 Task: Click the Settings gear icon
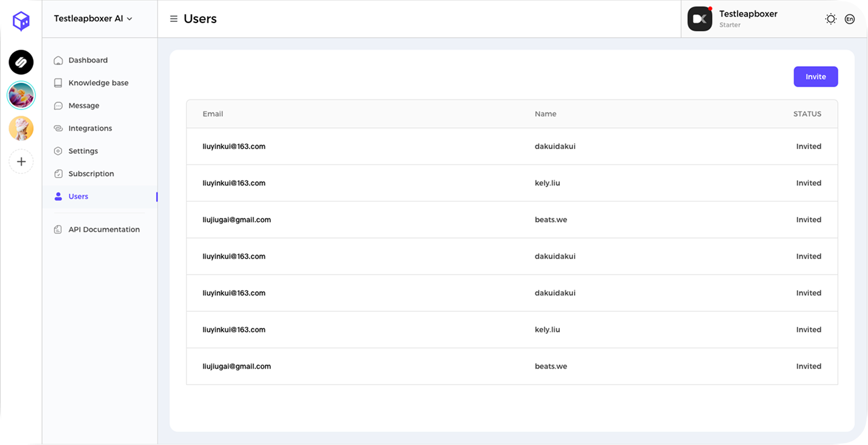click(58, 151)
